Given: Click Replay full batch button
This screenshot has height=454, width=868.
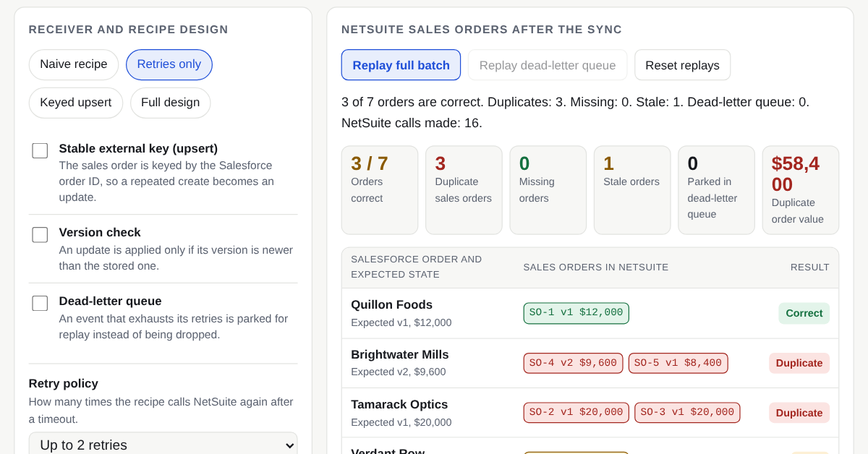Looking at the screenshot, I should click(x=401, y=65).
